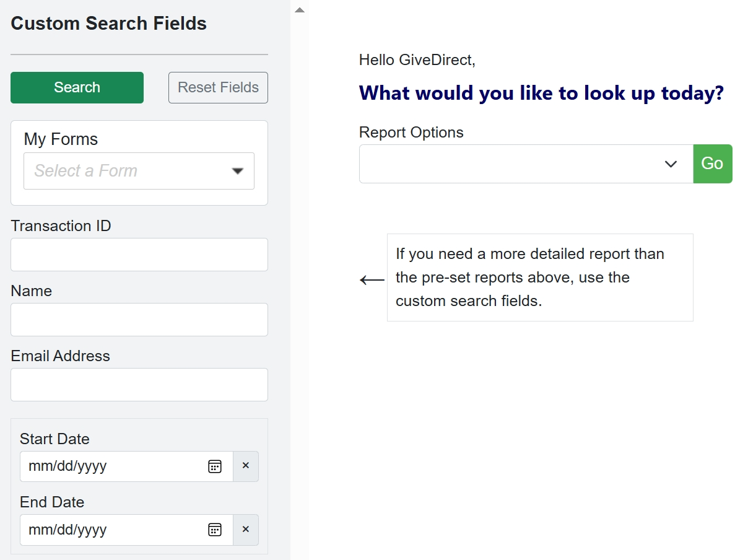
Task: Click the left-pointing arrow beside the hint
Action: click(372, 281)
